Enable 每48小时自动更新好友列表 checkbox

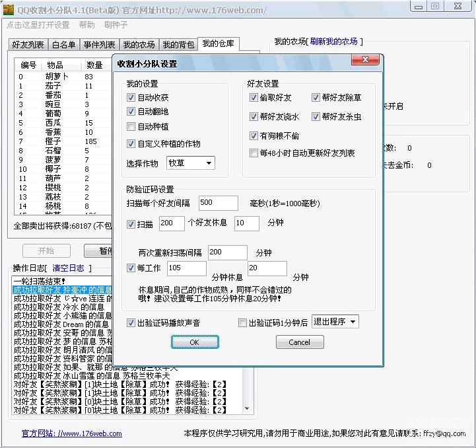254,153
